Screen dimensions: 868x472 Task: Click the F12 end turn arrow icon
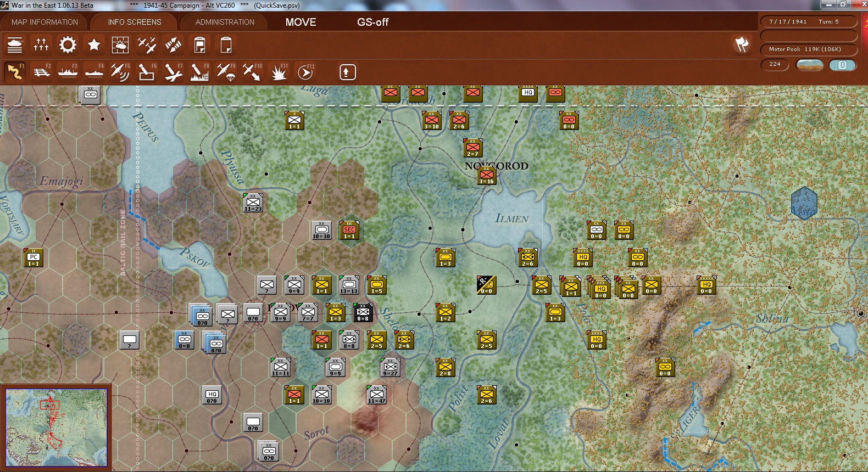pyautogui.click(x=305, y=72)
